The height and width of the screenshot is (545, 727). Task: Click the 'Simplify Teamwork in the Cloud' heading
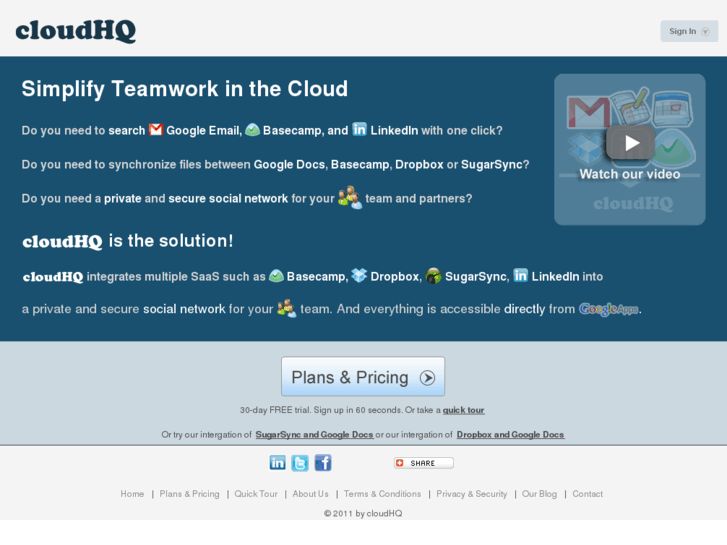[x=185, y=89]
